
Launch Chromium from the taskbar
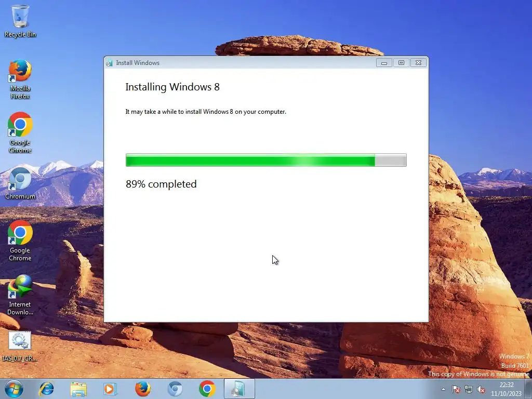(175, 389)
